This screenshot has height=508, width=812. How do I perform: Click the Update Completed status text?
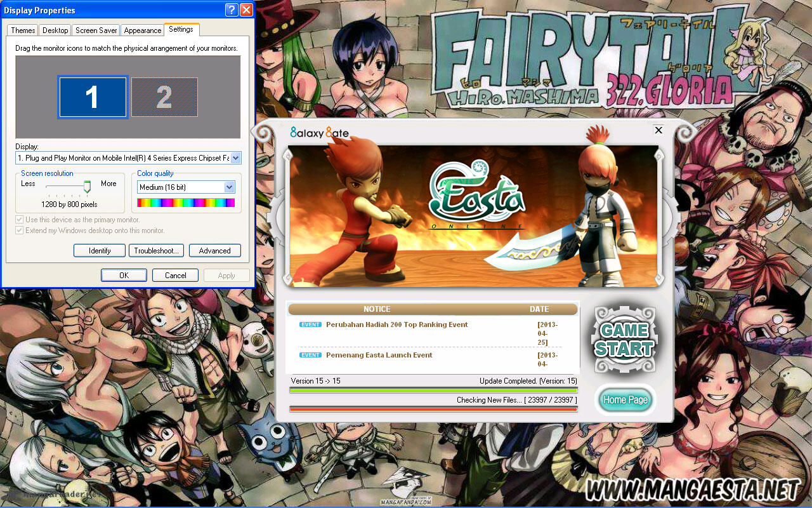pos(528,381)
